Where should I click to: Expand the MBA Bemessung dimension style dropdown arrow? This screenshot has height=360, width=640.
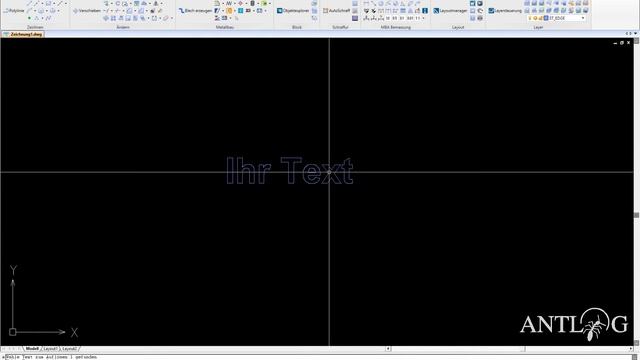coord(423,18)
